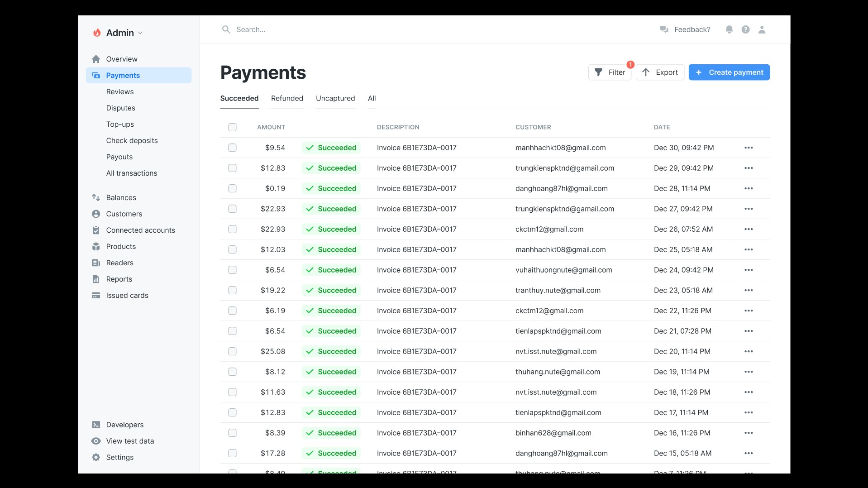This screenshot has width=868, height=488.
Task: Click the Settings gear icon
Action: tap(96, 457)
